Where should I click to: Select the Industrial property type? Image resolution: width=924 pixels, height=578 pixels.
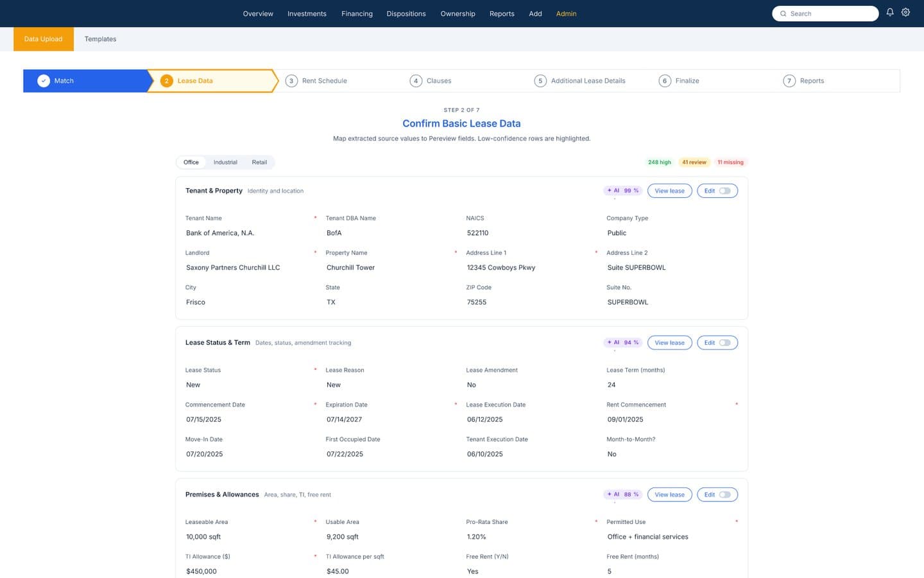(x=225, y=162)
